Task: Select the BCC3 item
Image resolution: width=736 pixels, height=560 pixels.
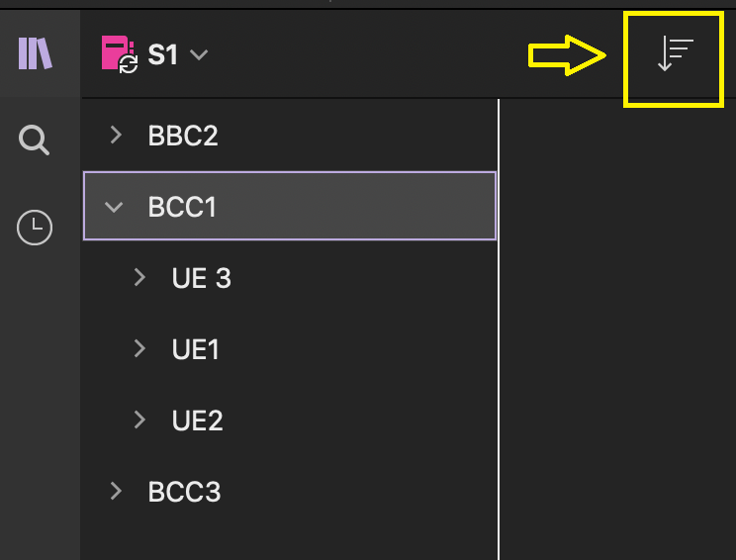Action: coord(184,492)
